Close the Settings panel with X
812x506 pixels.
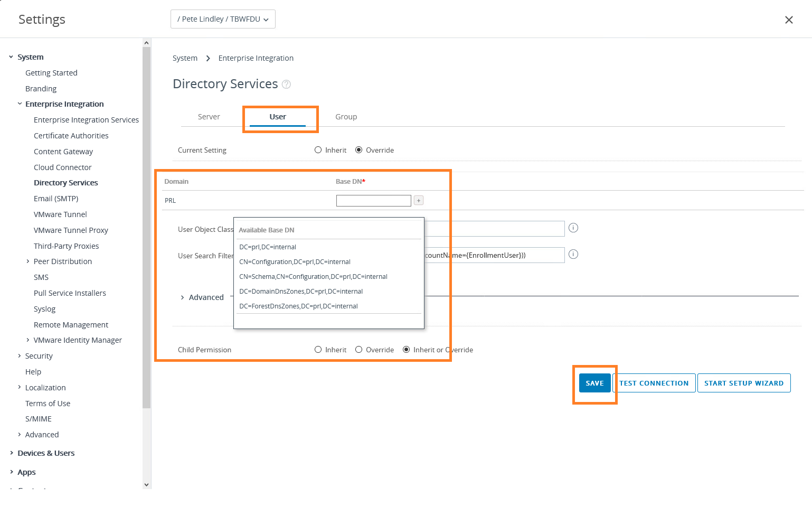[x=789, y=20]
